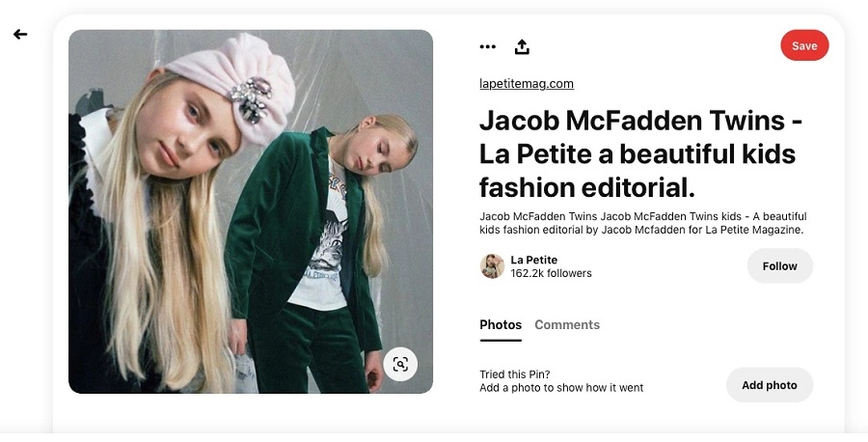This screenshot has height=442, width=868.
Task: Click the 162.2k followers count
Action: click(551, 274)
